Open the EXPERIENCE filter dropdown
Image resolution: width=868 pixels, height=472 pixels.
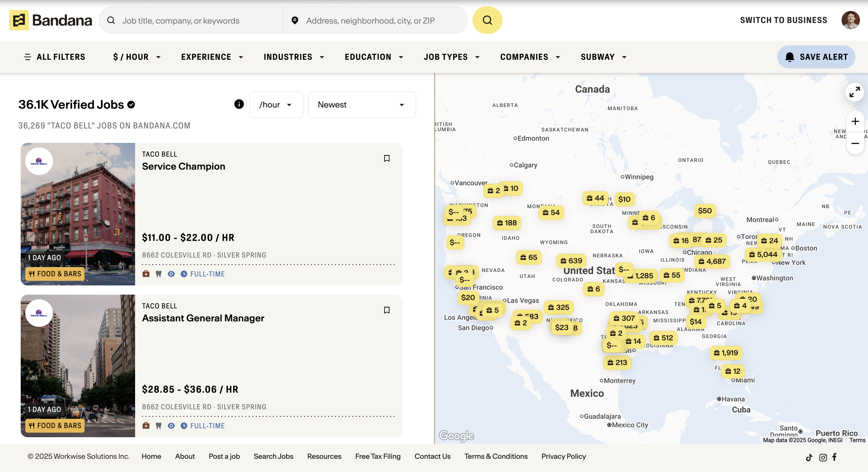tap(212, 57)
